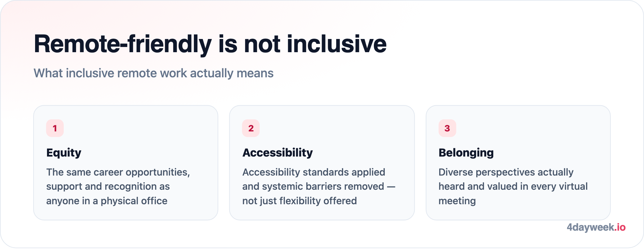
Task: Click 'Remote-friendly' word in the headline
Action: point(123,44)
